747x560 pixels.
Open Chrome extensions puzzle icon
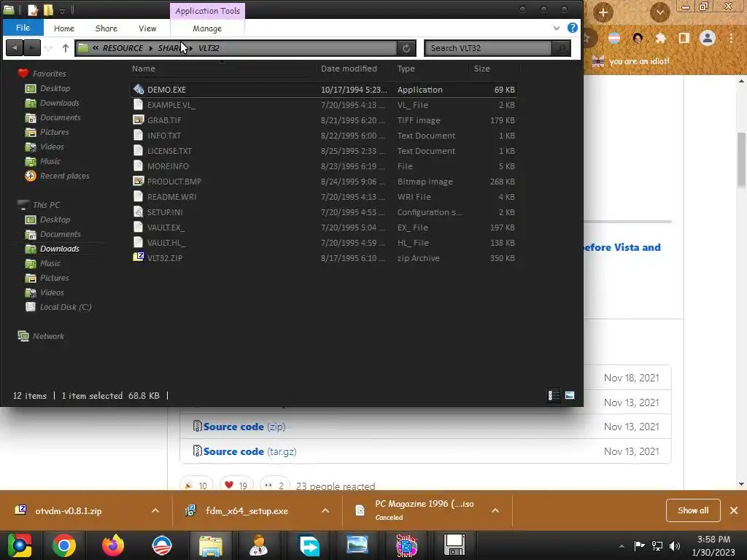click(660, 38)
